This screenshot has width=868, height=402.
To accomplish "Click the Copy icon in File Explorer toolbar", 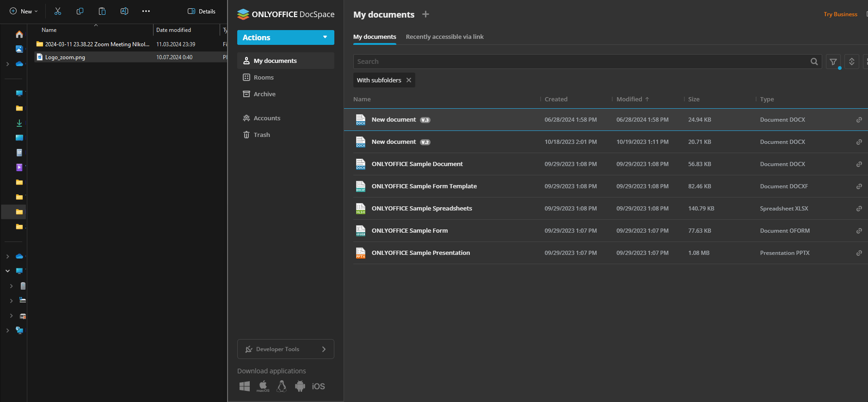I will pyautogui.click(x=80, y=11).
